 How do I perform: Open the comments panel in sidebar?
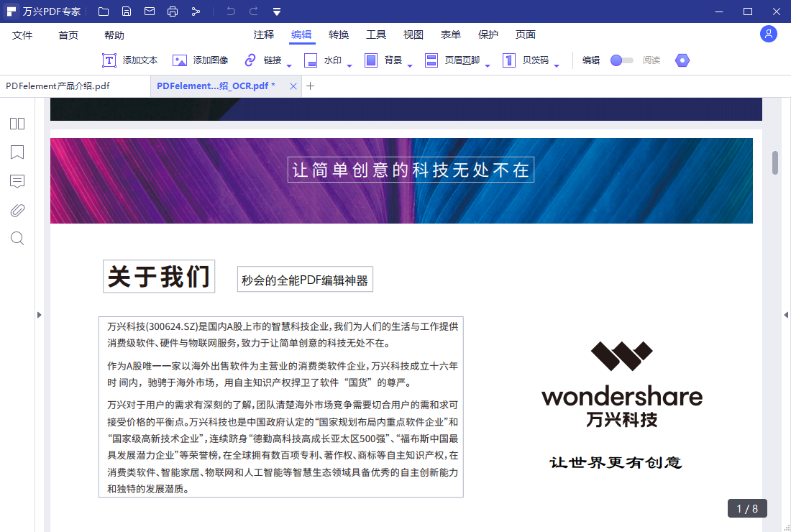click(17, 181)
